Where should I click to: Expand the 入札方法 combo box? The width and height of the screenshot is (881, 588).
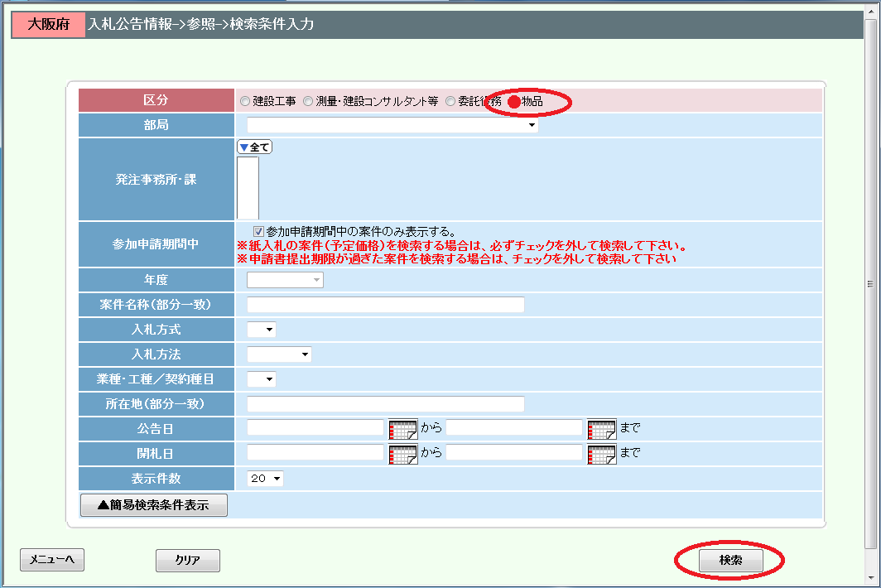click(x=279, y=354)
